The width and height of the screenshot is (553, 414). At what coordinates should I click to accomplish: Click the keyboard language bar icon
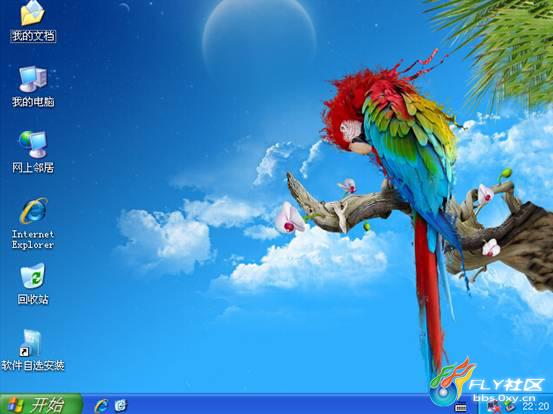[461, 407]
